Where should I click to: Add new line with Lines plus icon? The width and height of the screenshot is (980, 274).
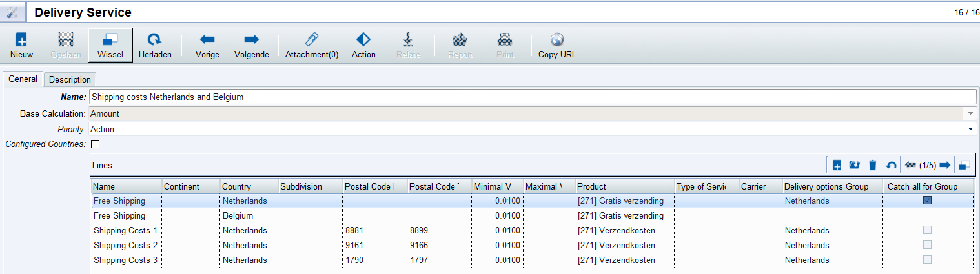(x=836, y=166)
